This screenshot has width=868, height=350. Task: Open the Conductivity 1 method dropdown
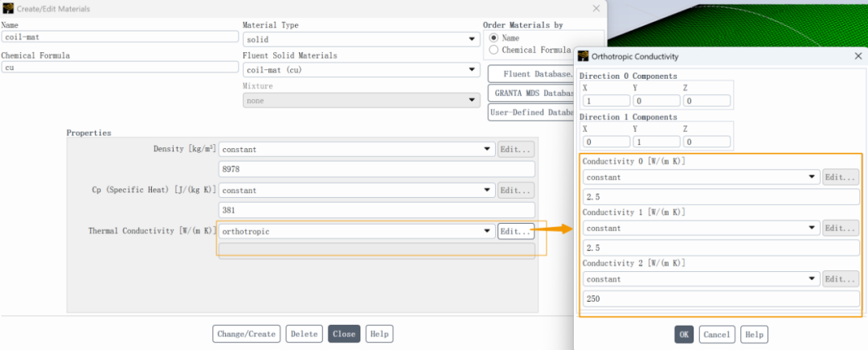pos(701,229)
